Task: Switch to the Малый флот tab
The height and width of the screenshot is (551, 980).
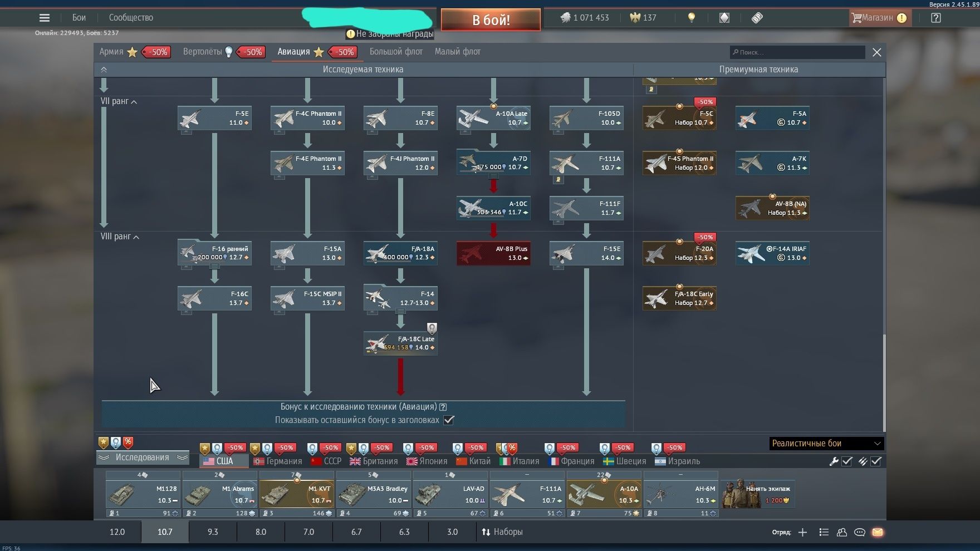Action: (458, 52)
